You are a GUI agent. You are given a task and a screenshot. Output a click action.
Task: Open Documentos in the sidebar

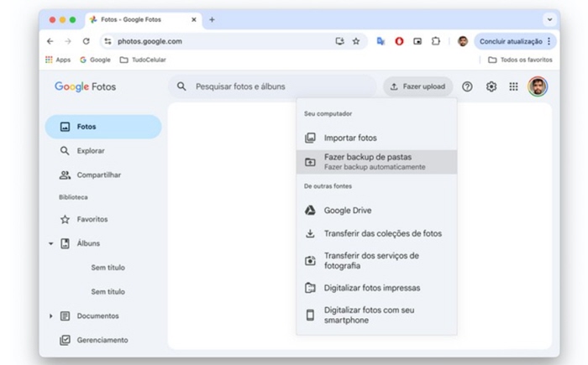[103, 315]
